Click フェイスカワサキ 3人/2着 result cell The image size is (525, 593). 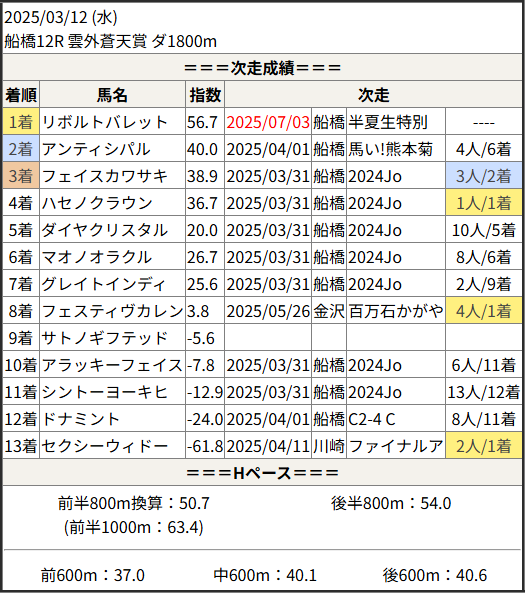point(484,176)
